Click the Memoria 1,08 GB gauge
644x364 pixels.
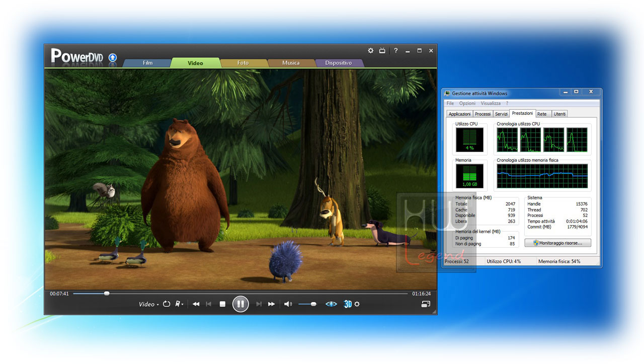point(469,176)
